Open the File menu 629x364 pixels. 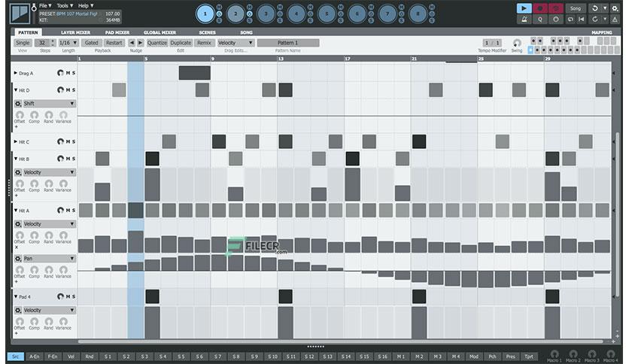tap(45, 5)
